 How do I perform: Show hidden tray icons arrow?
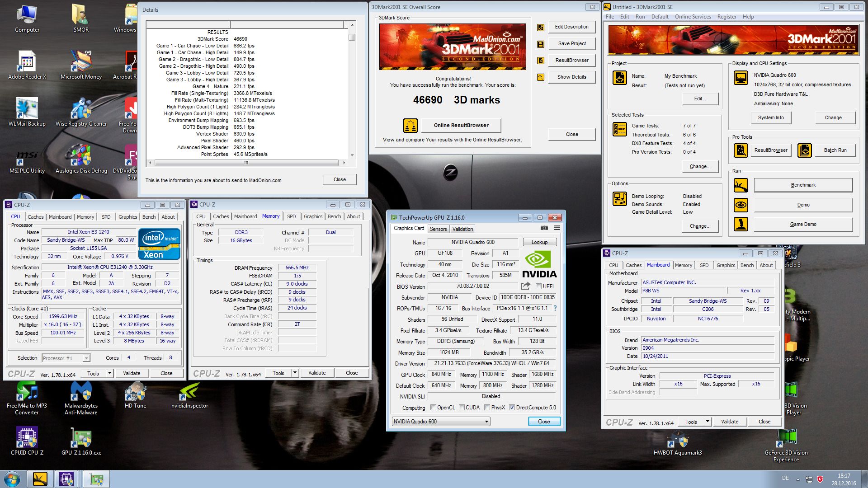click(798, 479)
